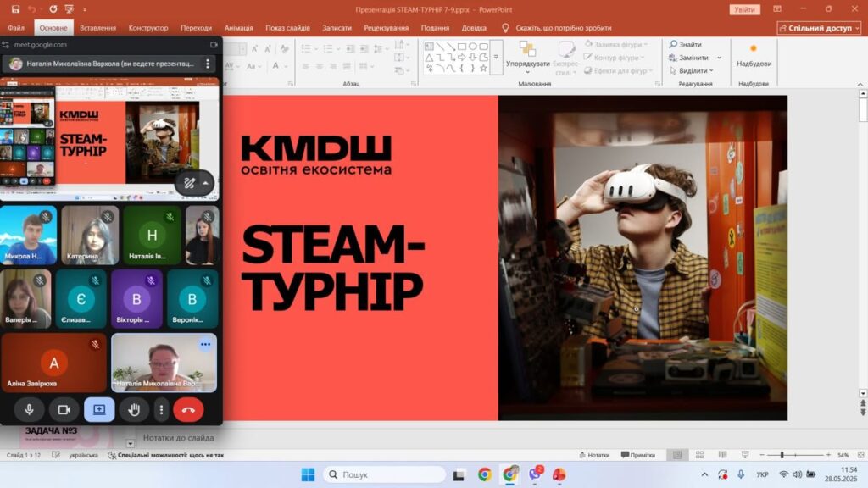The width and height of the screenshot is (868, 488).
Task: Open options for Наталія Миколаївна presenter banner
Action: [208, 64]
